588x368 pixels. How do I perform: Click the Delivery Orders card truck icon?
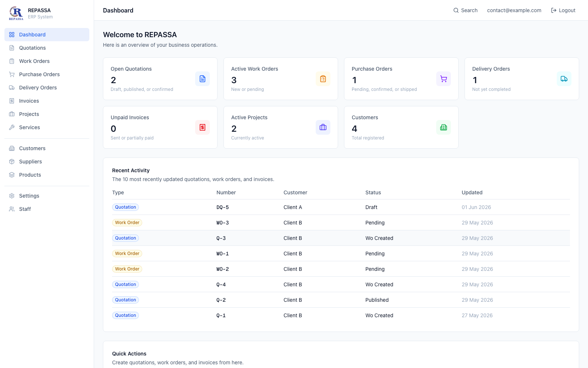[564, 79]
